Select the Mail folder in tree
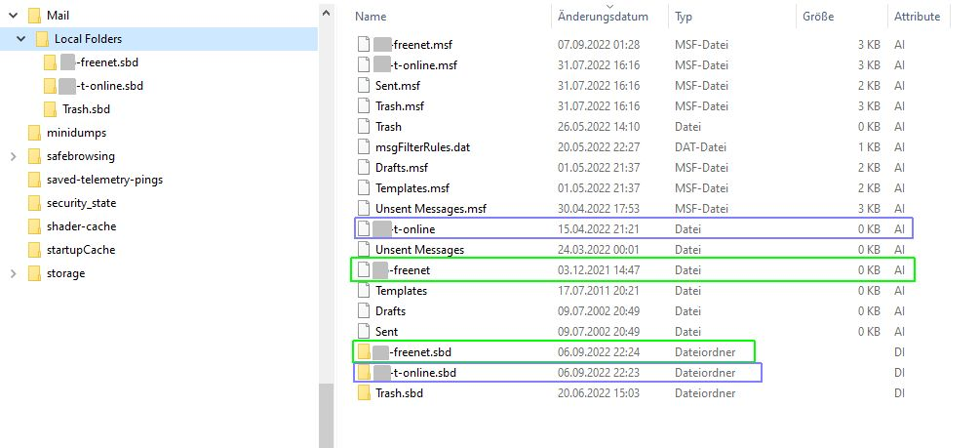980x448 pixels. (58, 16)
